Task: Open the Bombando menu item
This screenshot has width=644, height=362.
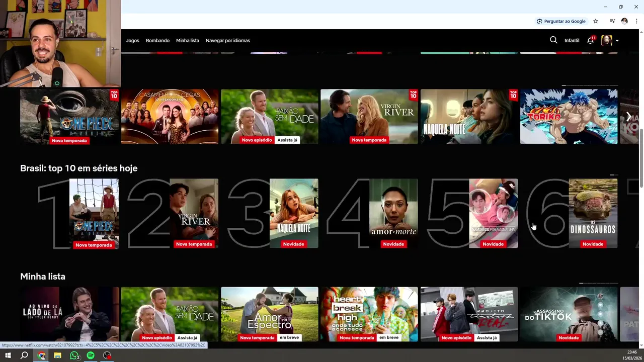Action: coord(157,40)
